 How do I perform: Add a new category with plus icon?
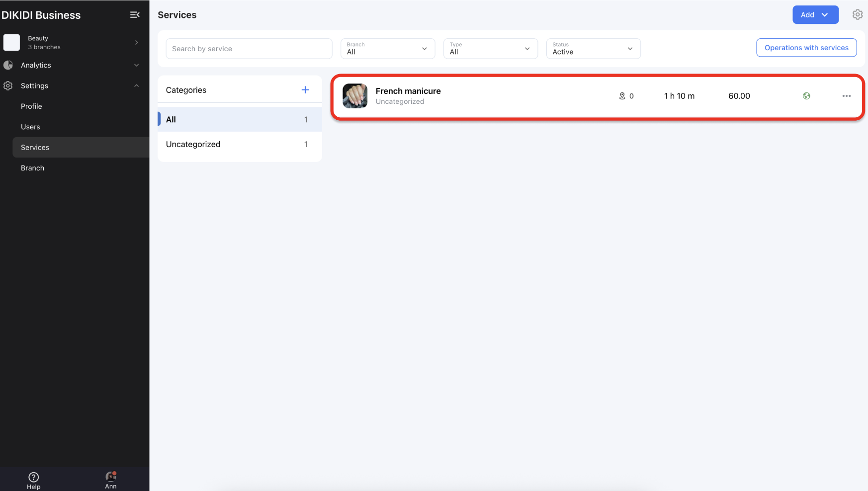305,90
